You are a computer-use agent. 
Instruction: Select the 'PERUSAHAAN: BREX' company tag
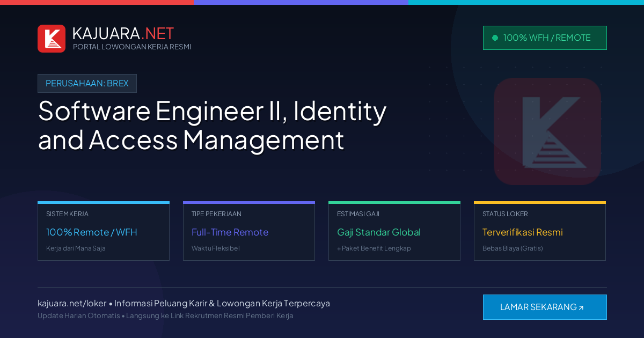[x=87, y=83]
